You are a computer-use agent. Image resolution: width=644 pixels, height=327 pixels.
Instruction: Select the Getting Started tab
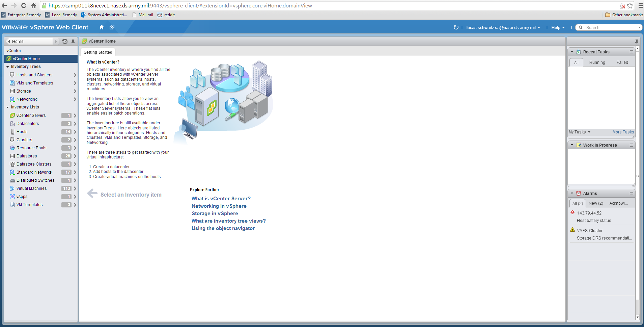[x=98, y=52]
